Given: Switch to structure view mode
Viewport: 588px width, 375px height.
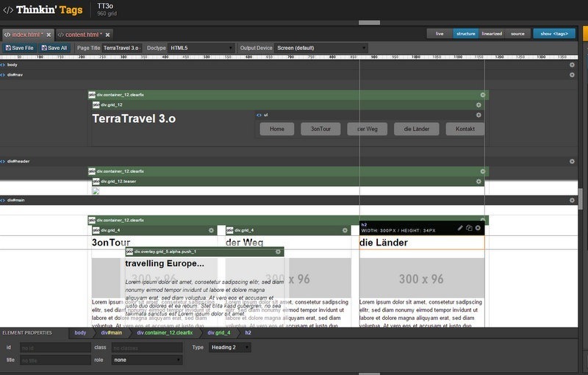Looking at the screenshot, I should click(x=466, y=34).
